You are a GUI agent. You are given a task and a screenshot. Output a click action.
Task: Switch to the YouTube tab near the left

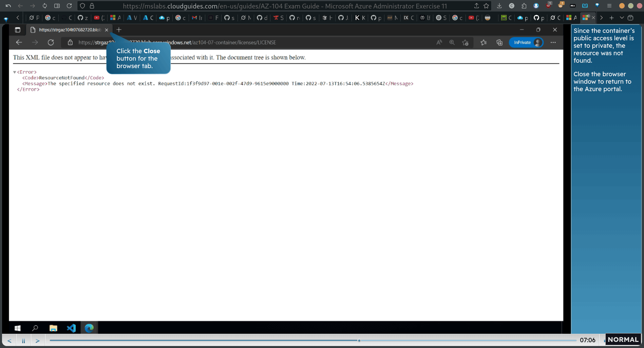coord(99,18)
